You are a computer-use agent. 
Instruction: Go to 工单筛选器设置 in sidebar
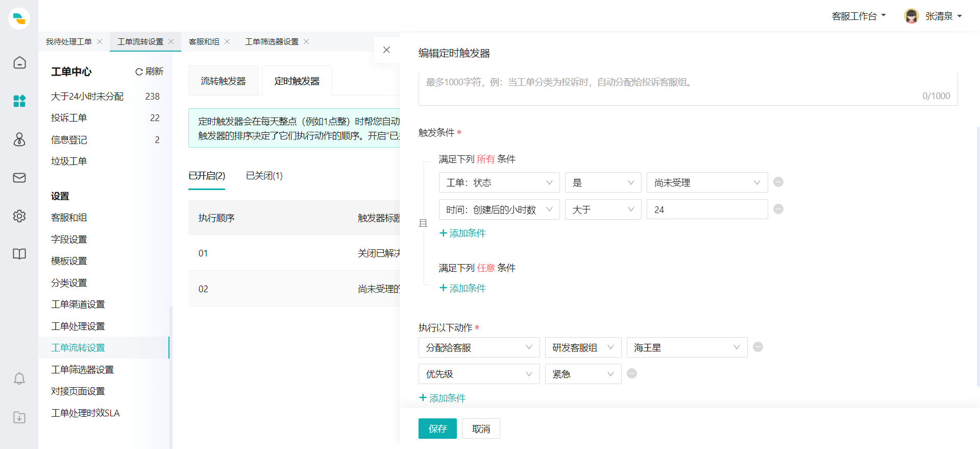click(x=82, y=369)
